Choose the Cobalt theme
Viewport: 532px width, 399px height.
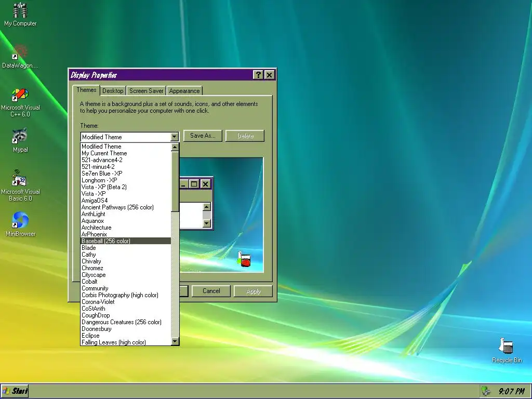tap(126, 282)
